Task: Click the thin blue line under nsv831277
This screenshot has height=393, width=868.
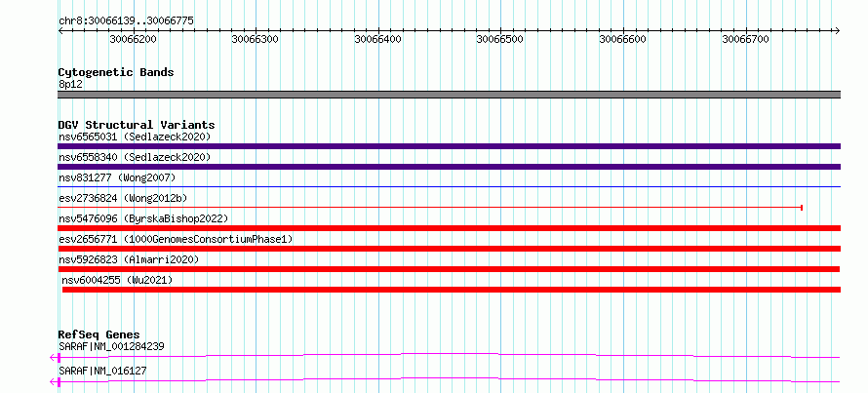Action: coord(449,187)
